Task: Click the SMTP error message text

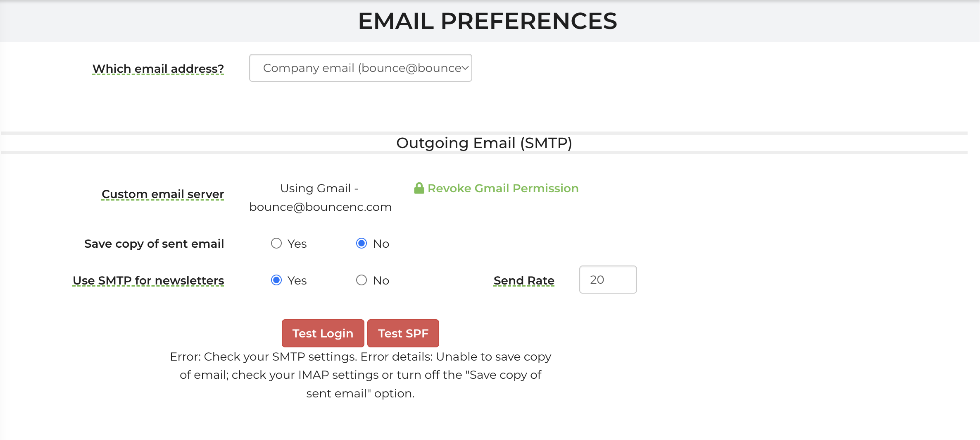Action: pos(360,375)
